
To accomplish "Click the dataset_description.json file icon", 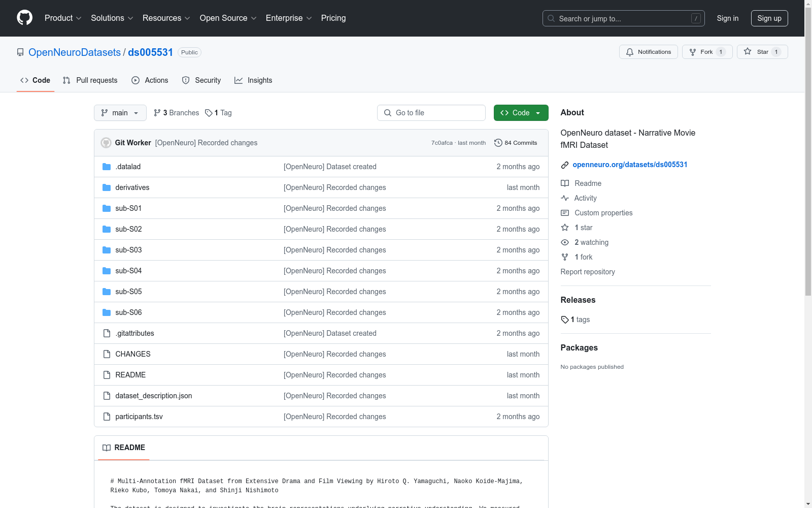I will point(107,396).
